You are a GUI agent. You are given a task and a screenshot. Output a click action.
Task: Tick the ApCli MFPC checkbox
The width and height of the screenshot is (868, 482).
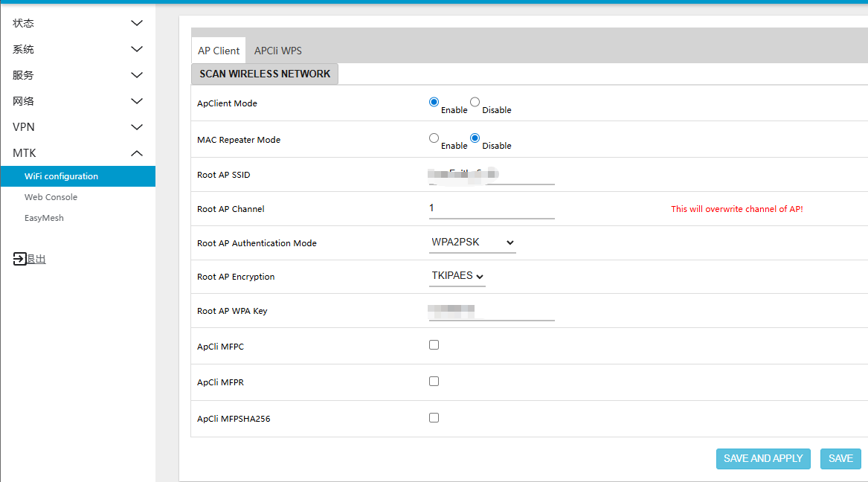click(x=434, y=345)
